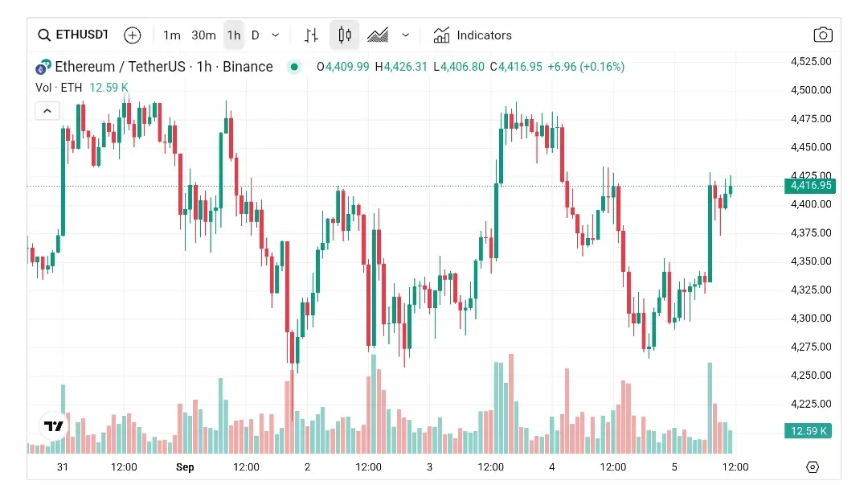Screen dimensions: 868x485
Task: Switch to the 30m interval
Action: click(x=203, y=35)
